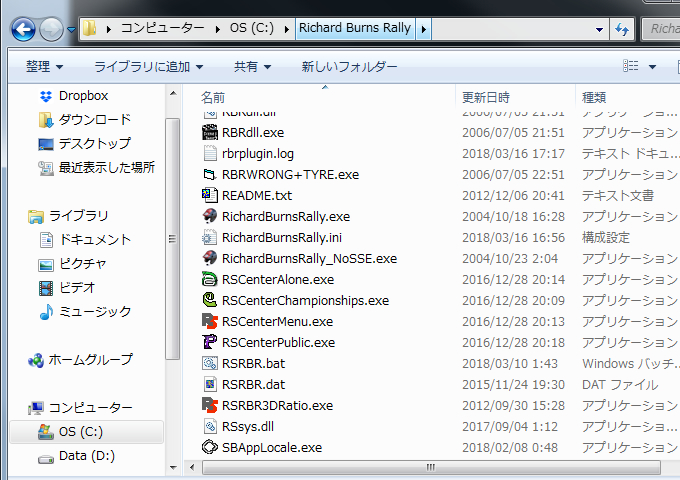Select the Richard Burns Rally breadcrumb segment
Image resolution: width=680 pixels, height=480 pixels.
click(x=355, y=29)
